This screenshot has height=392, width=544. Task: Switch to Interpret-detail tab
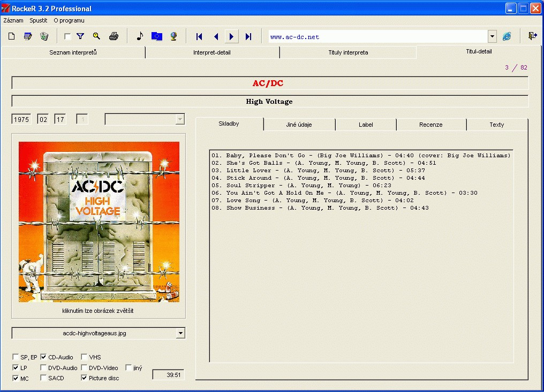click(x=212, y=52)
